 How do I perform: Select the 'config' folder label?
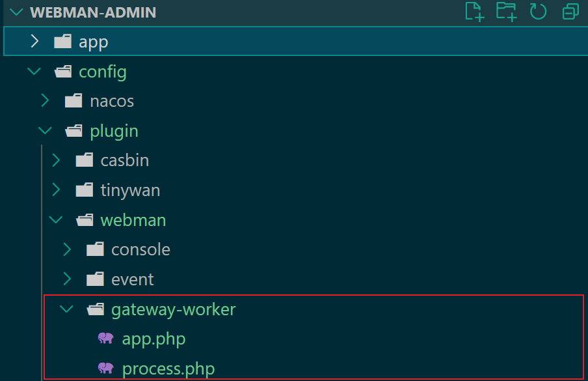(x=103, y=72)
